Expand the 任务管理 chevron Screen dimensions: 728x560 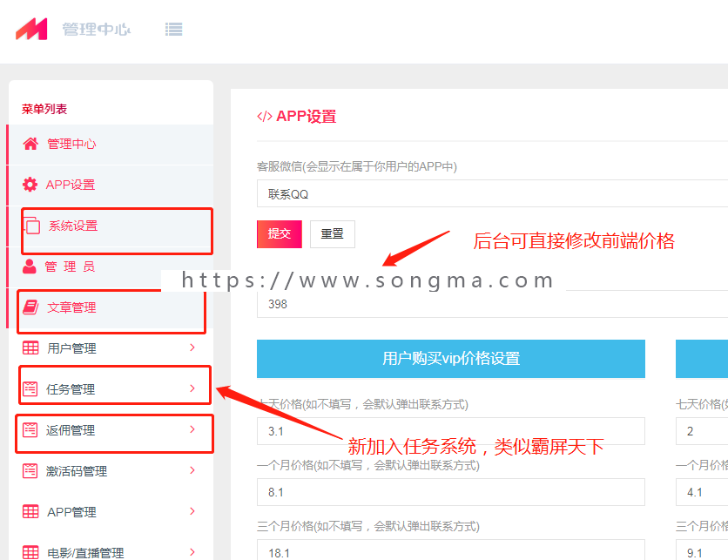coord(192,388)
